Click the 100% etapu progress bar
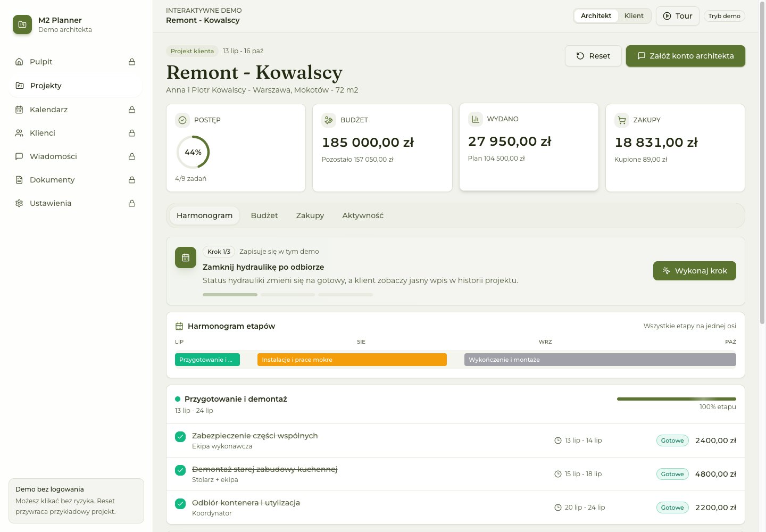 [677, 399]
